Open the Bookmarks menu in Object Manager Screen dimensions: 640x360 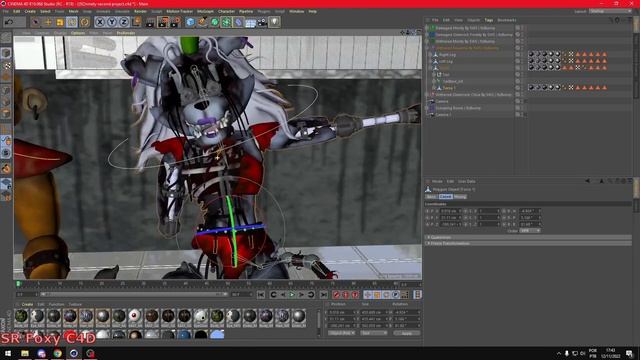507,20
